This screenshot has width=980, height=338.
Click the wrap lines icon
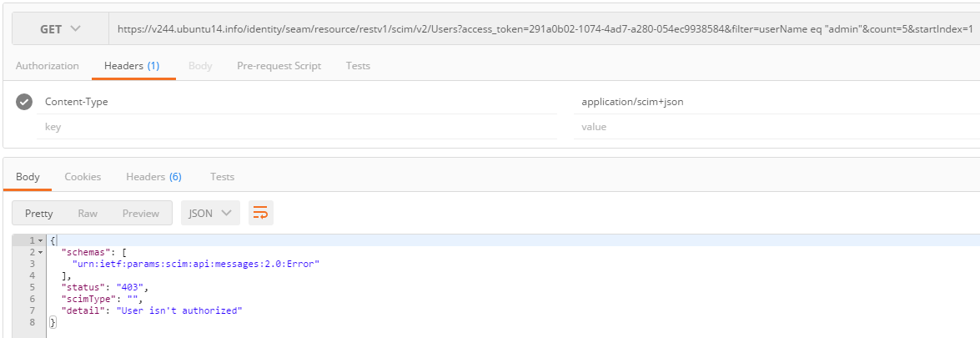[x=261, y=213]
